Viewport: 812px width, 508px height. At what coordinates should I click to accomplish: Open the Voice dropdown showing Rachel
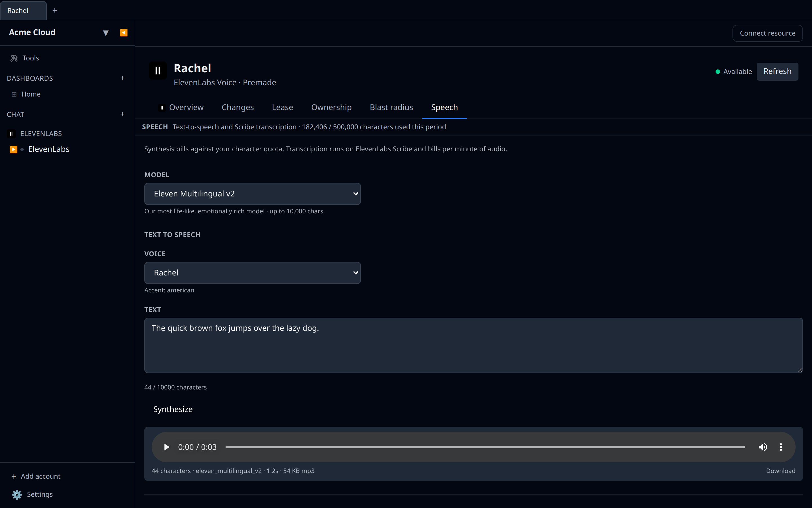tap(252, 273)
